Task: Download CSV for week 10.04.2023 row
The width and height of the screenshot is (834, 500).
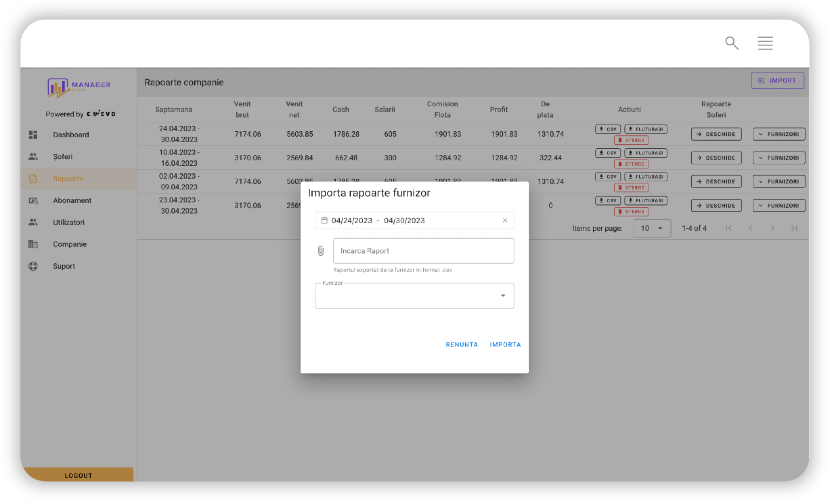Action: (x=607, y=153)
